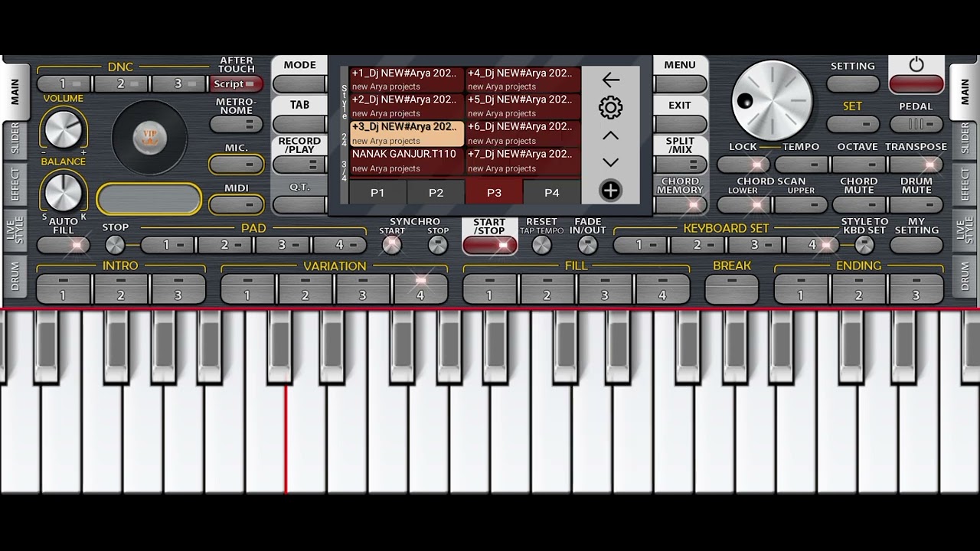Screen dimensions: 980x551
Task: Click the EXIT button
Action: 680,124
